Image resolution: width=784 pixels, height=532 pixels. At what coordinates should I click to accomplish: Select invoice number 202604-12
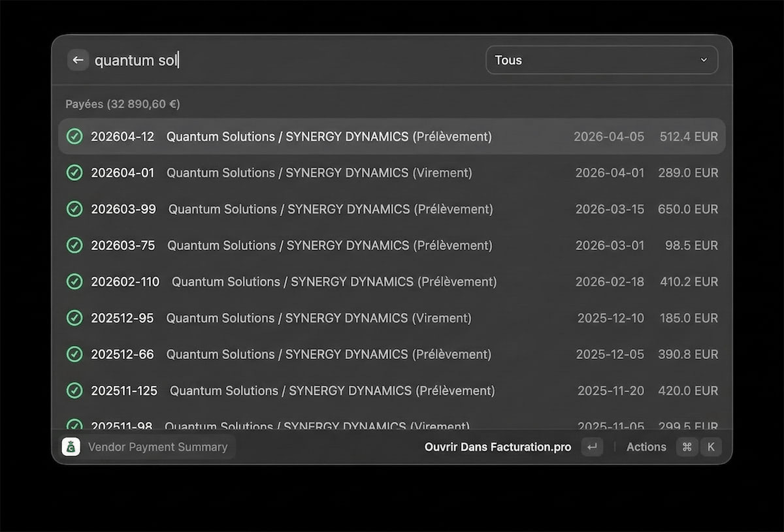click(123, 136)
